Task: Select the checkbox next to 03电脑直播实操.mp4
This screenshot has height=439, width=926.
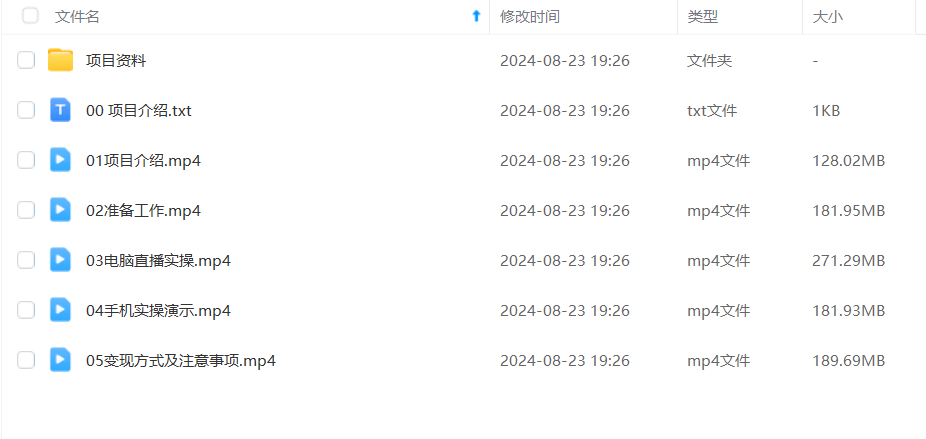Action: pos(26,260)
